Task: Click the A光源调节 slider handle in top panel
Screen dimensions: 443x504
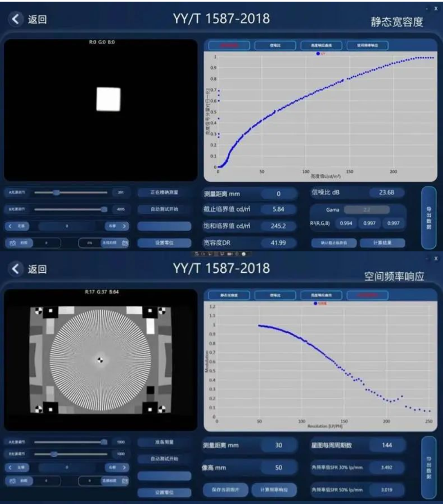Action: click(x=56, y=192)
